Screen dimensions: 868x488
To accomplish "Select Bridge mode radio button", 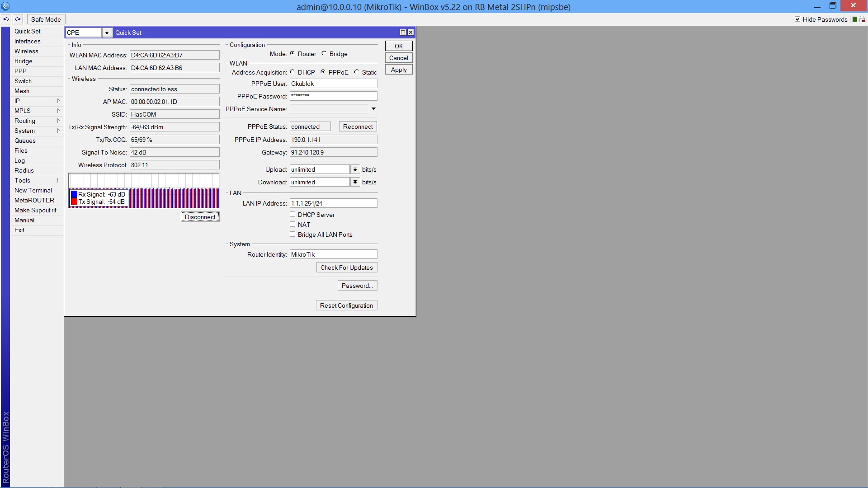I will coord(324,54).
